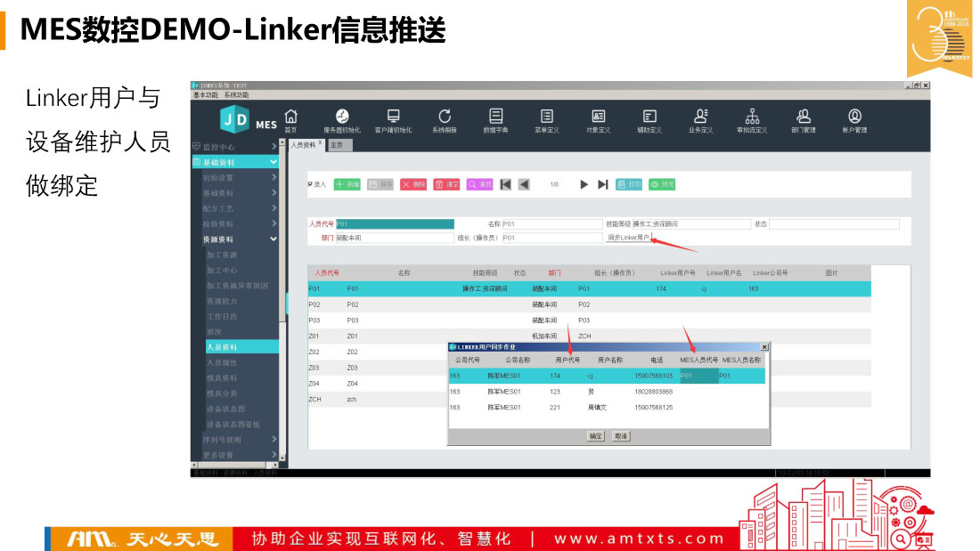Viewport: 980px width, 551px height.
Task: Switch to the 主页 tab
Action: click(336, 144)
